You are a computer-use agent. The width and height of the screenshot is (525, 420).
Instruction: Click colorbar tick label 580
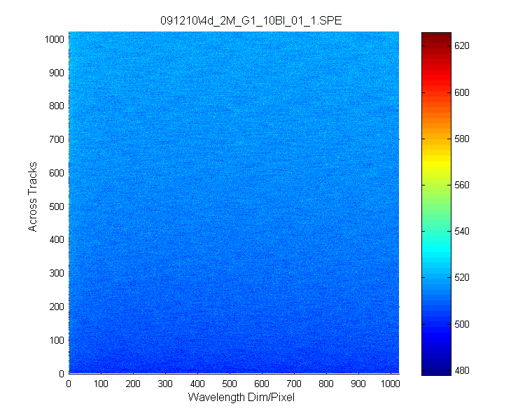(462, 139)
